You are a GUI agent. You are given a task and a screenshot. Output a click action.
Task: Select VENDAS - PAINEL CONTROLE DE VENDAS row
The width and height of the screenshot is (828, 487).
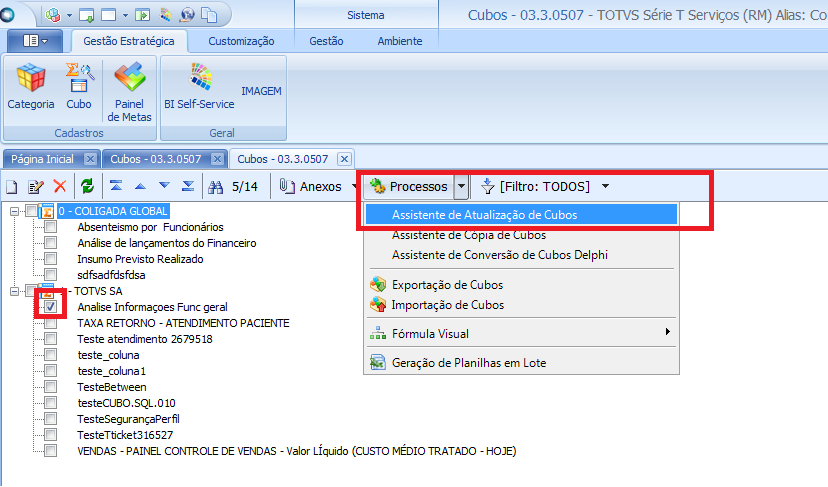click(x=297, y=451)
